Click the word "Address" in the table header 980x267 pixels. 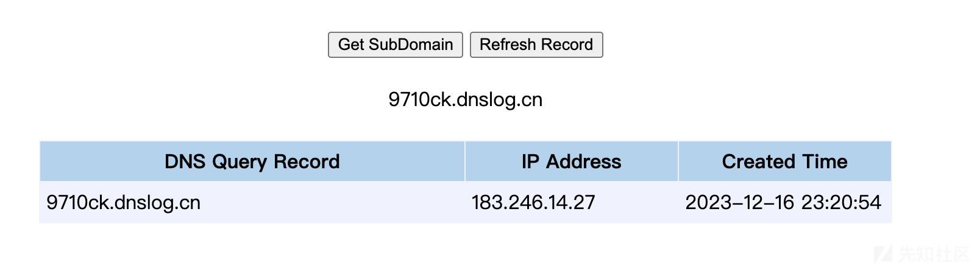tap(583, 162)
